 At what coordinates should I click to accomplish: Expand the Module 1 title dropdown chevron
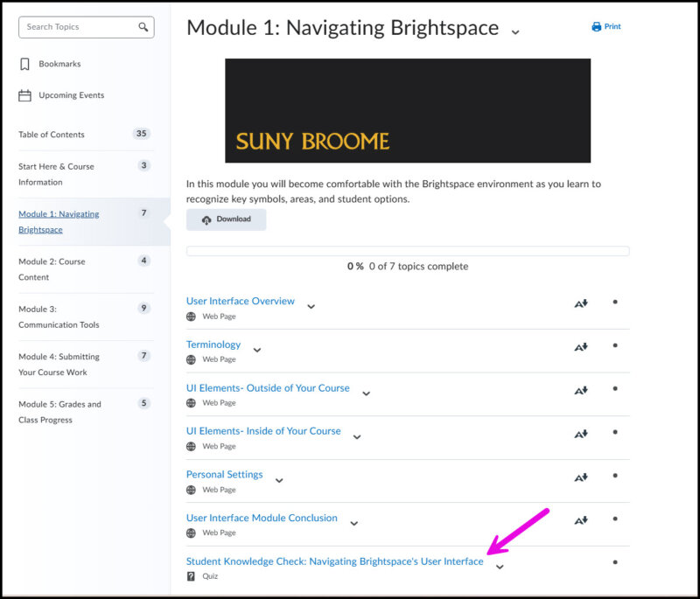(x=515, y=32)
